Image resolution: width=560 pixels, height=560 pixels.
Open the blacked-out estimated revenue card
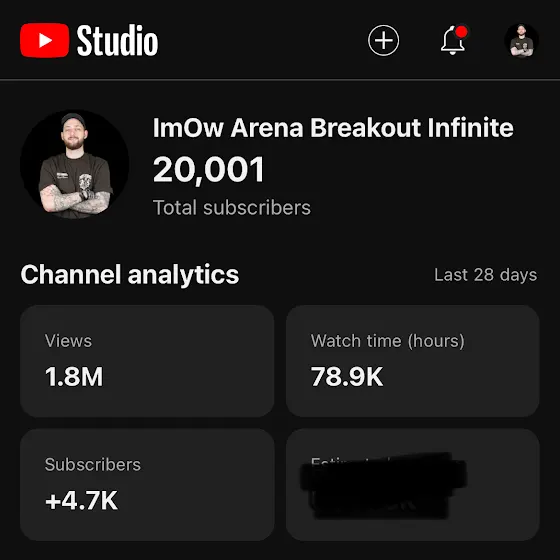point(412,485)
